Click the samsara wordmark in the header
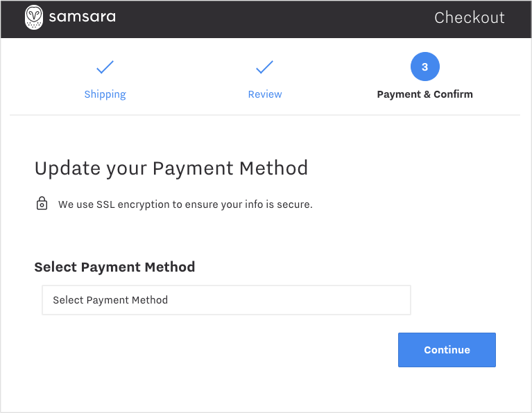Viewport: 532px width, 413px height. pos(83,17)
